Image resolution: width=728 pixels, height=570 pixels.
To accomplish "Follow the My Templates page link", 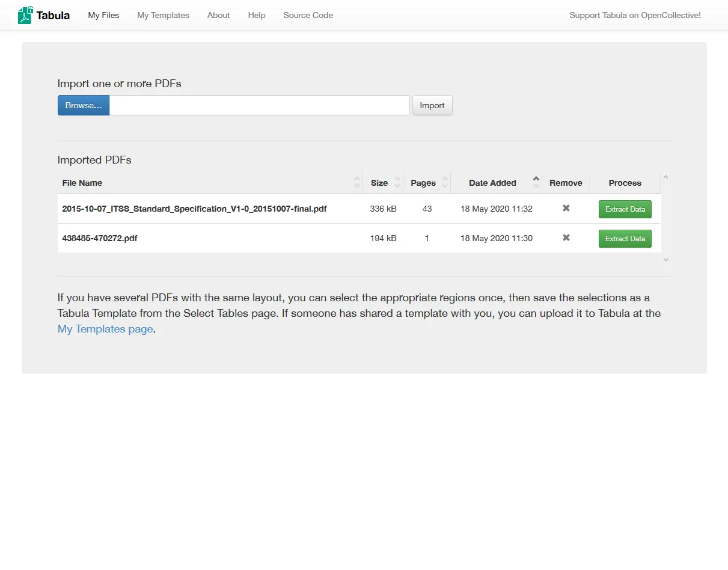I will pos(105,329).
